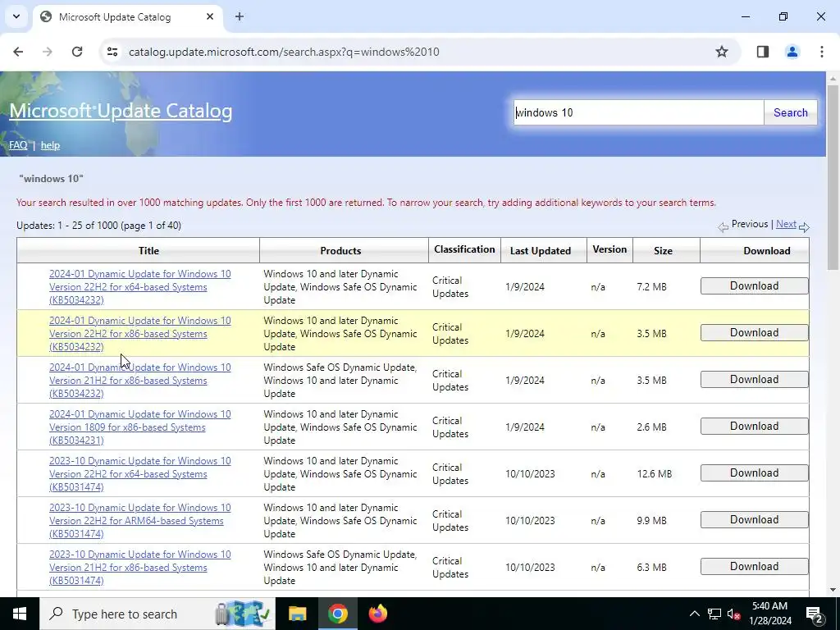Select the Microsoft Update Catalog tab
The width and height of the screenshot is (840, 630).
point(128,17)
